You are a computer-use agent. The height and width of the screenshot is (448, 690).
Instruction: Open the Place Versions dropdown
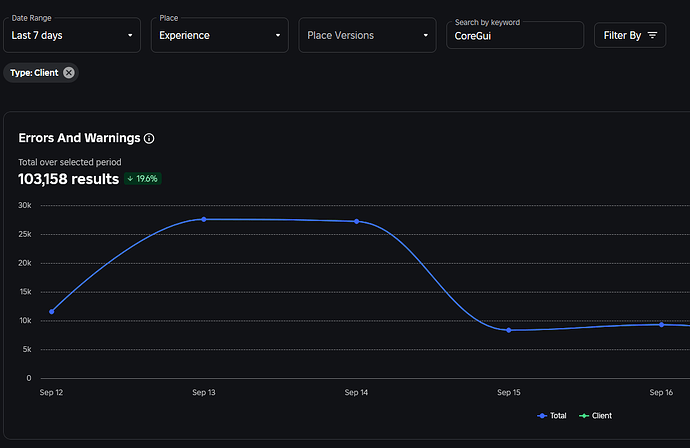pyautogui.click(x=367, y=35)
